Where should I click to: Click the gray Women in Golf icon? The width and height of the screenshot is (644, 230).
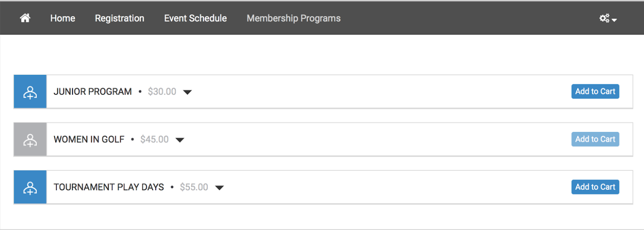[30, 139]
